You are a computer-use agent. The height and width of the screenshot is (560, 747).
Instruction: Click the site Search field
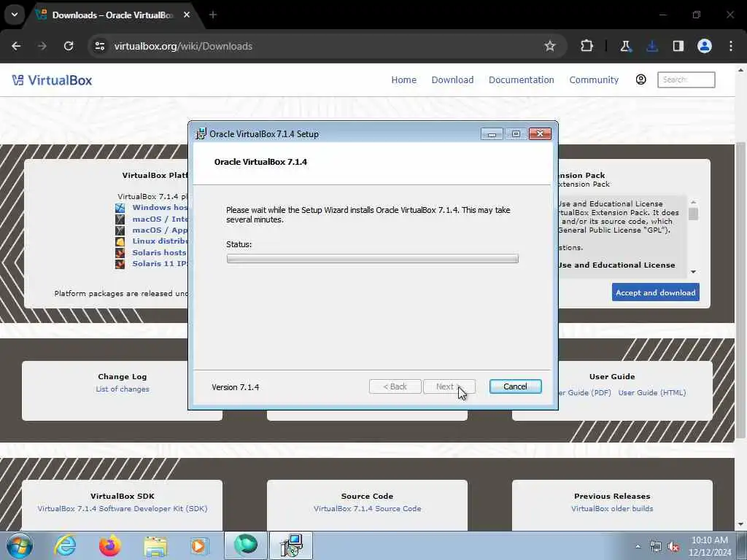pyautogui.click(x=686, y=79)
